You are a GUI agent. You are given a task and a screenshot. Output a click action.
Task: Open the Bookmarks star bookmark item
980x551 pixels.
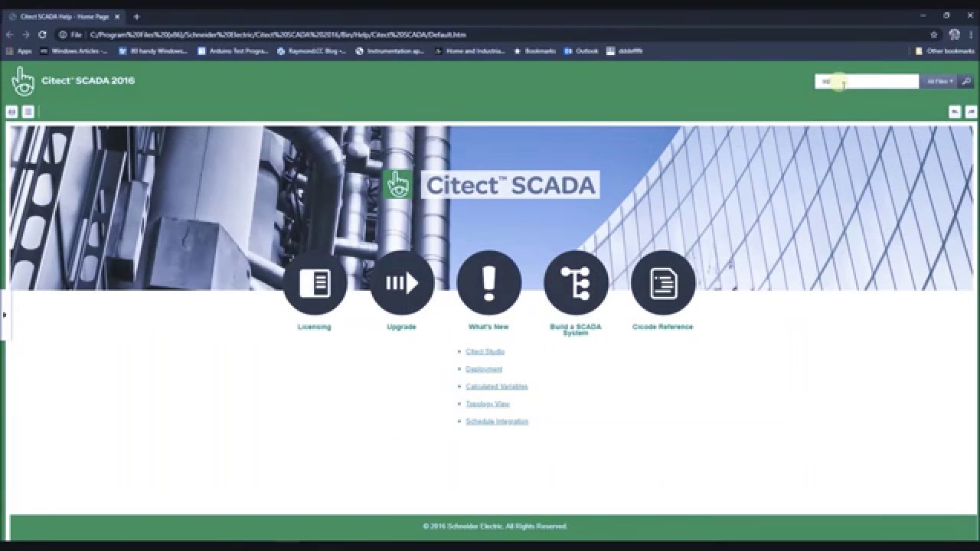click(534, 51)
